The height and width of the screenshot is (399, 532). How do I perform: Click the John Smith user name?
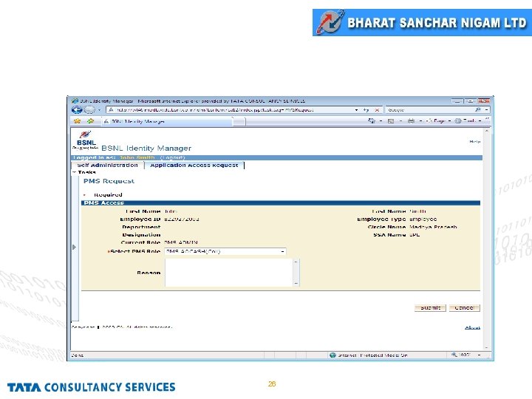pyautogui.click(x=137, y=158)
